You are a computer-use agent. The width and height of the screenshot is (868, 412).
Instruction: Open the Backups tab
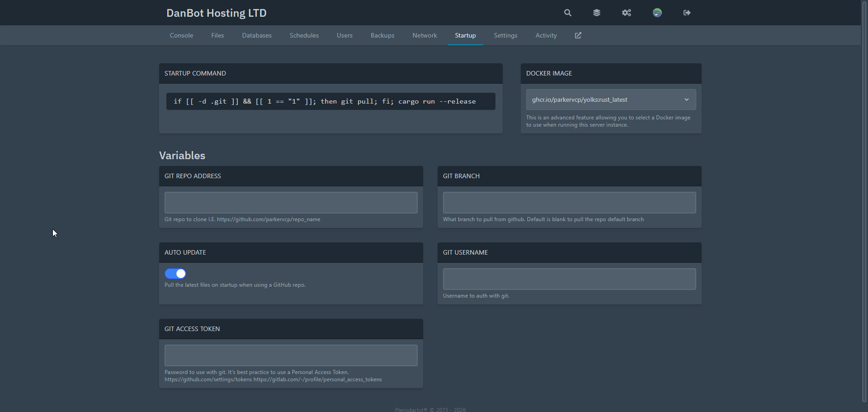click(382, 35)
